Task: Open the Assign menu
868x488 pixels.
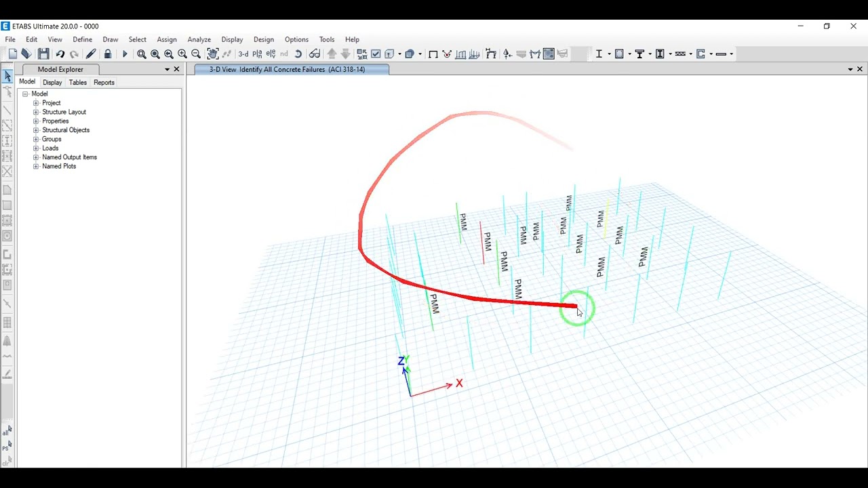Action: click(x=167, y=39)
